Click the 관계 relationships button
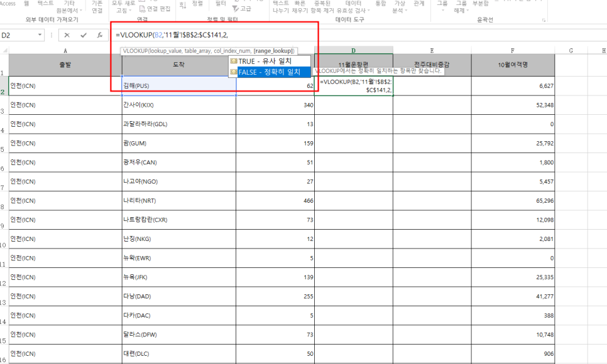This screenshot has height=364, width=607. click(419, 3)
